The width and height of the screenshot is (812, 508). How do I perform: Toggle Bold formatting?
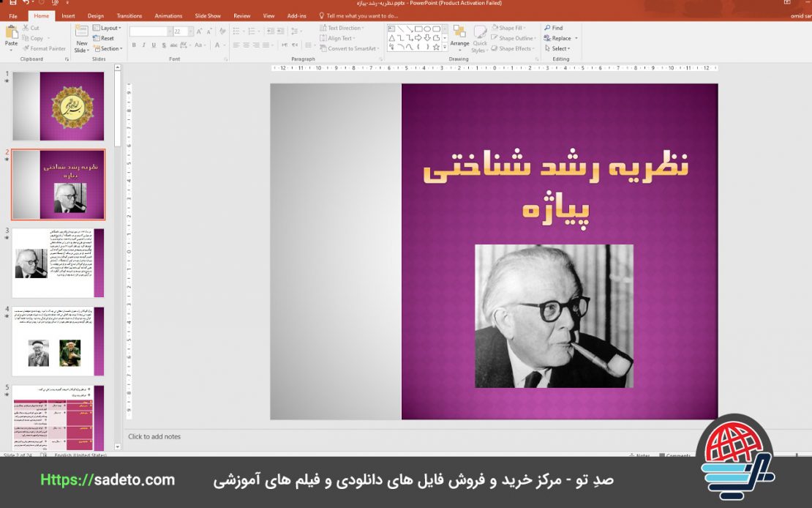134,45
